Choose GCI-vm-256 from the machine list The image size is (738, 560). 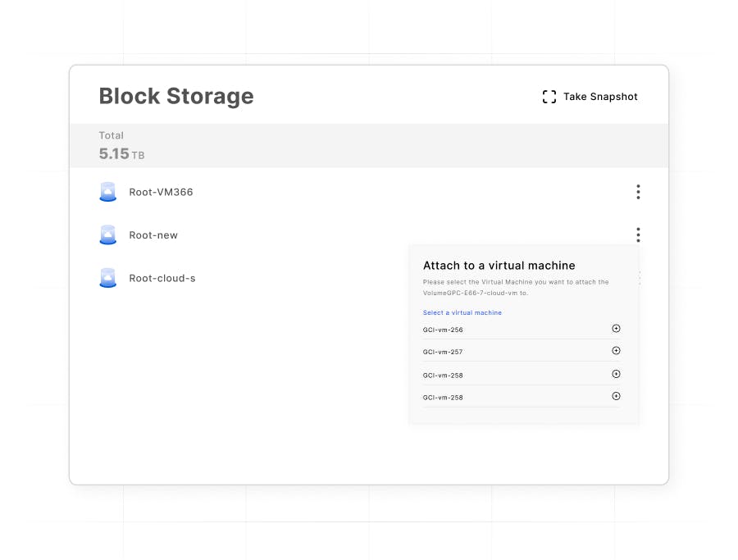(443, 330)
